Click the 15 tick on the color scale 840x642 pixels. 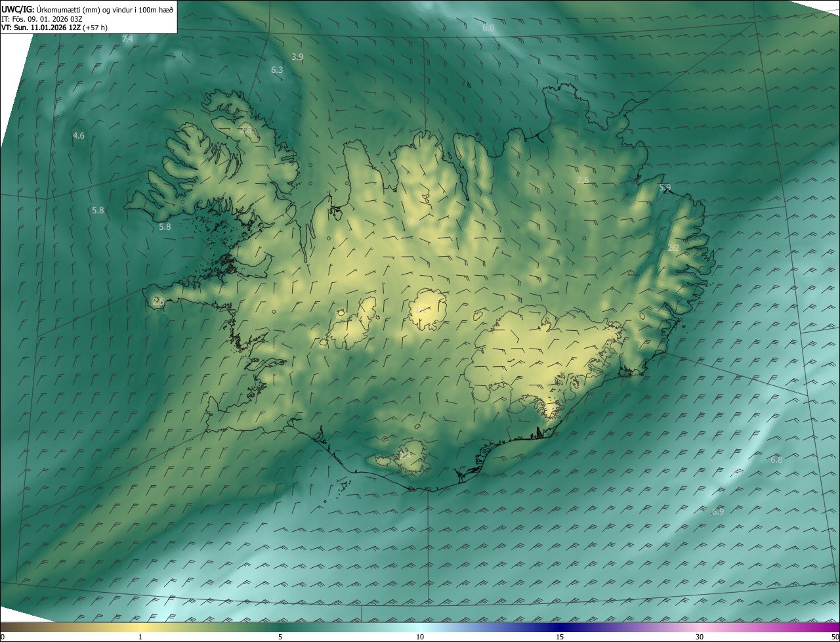point(560,637)
